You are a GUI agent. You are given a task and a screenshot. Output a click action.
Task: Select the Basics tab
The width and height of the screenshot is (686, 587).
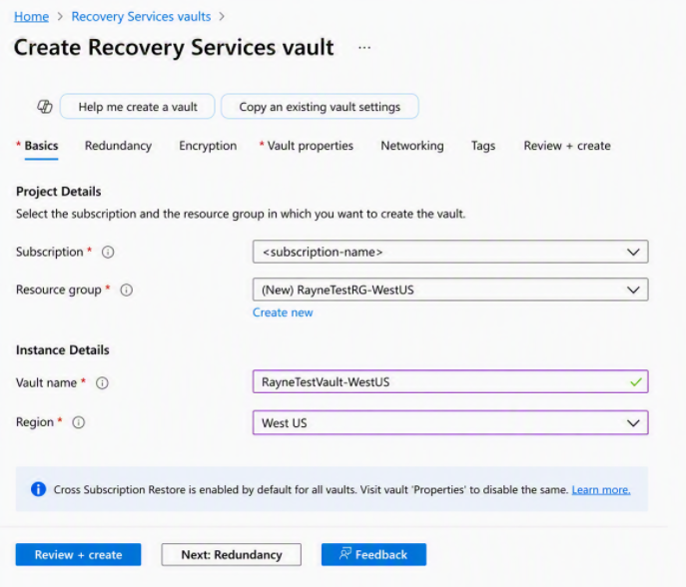point(41,146)
